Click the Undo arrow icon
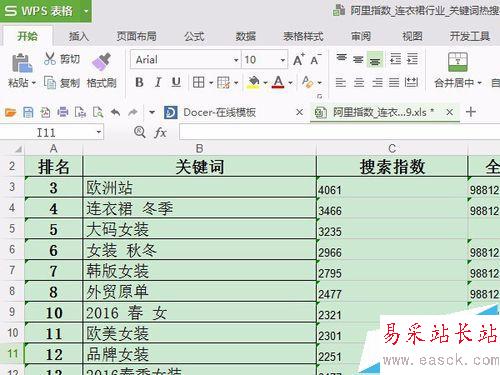 115,112
